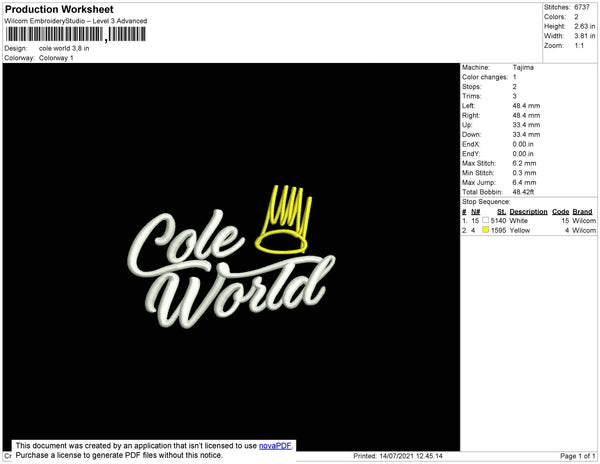Click the N# column header
The width and height of the screenshot is (600, 464).
tap(476, 212)
